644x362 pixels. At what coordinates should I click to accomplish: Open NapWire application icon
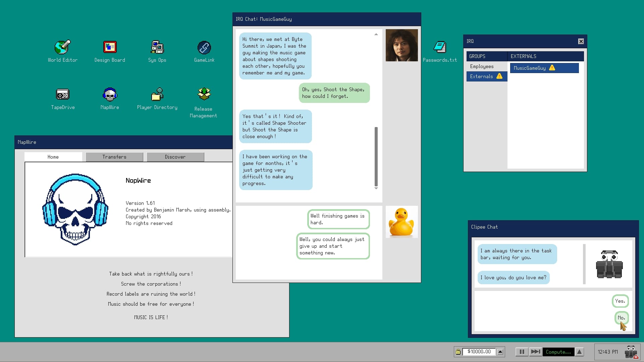click(x=109, y=94)
